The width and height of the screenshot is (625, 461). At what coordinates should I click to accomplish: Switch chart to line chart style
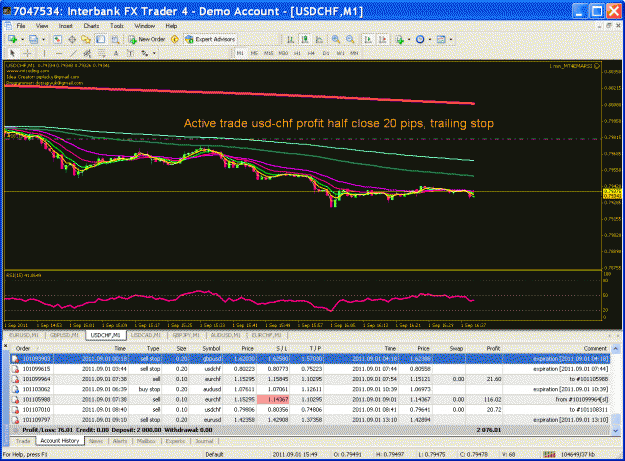pyautogui.click(x=319, y=39)
